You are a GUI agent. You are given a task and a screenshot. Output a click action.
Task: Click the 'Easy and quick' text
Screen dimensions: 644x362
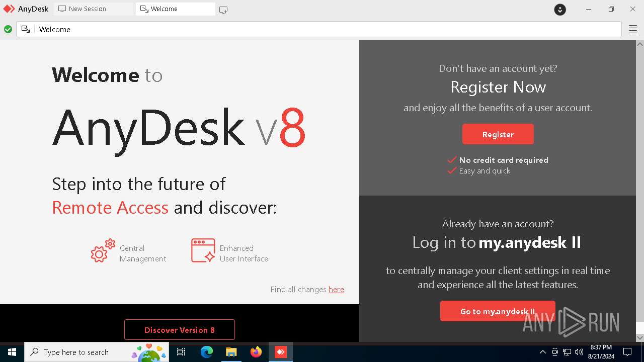pos(485,171)
